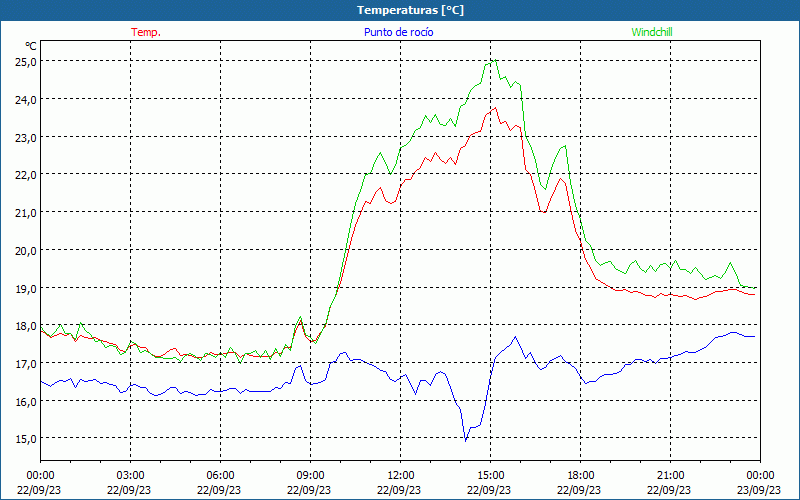Image resolution: width=800 pixels, height=500 pixels.
Task: Click the 17,0 y-axis value
Action: [26, 363]
